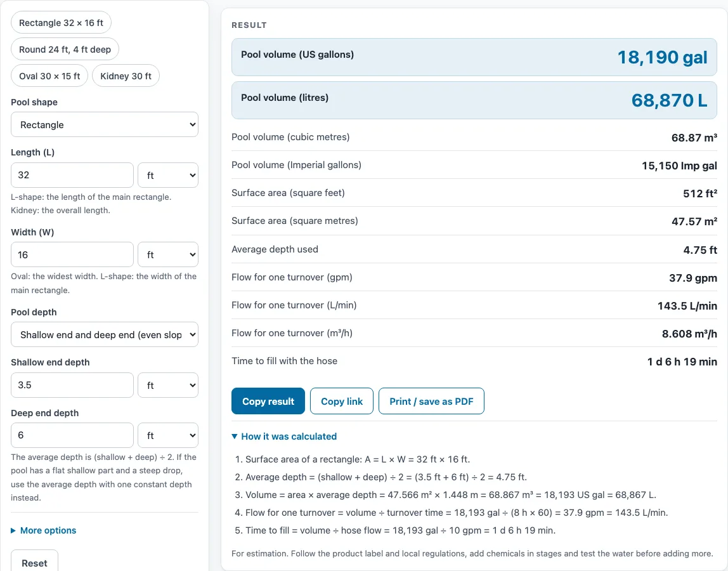Image resolution: width=728 pixels, height=571 pixels.
Task: Select the Rectangle 32 × 16 ft preset
Action: click(x=61, y=23)
